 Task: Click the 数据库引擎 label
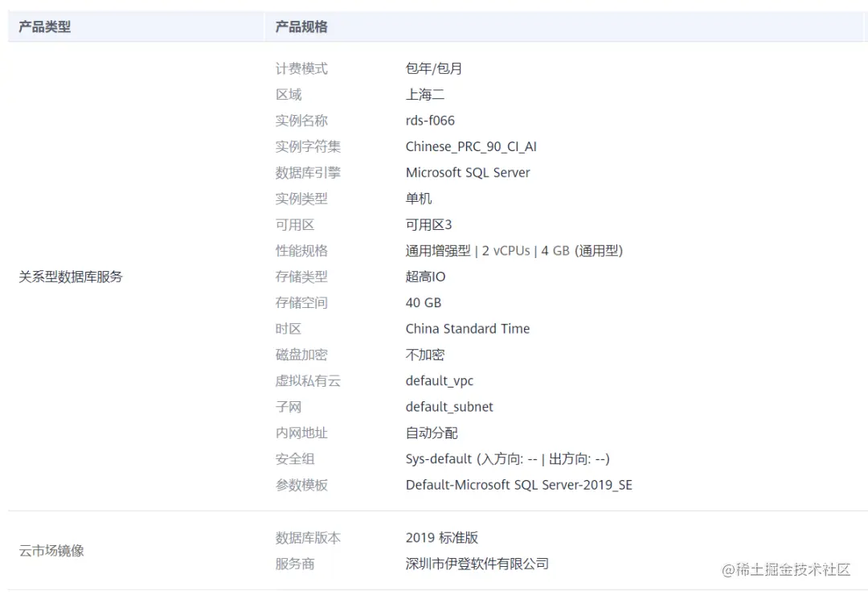pos(308,172)
